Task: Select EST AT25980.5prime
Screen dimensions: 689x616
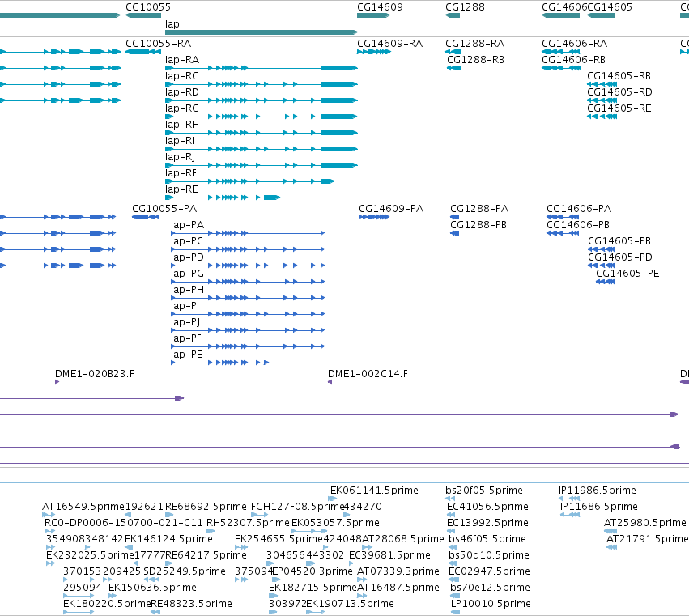Action: point(644,523)
